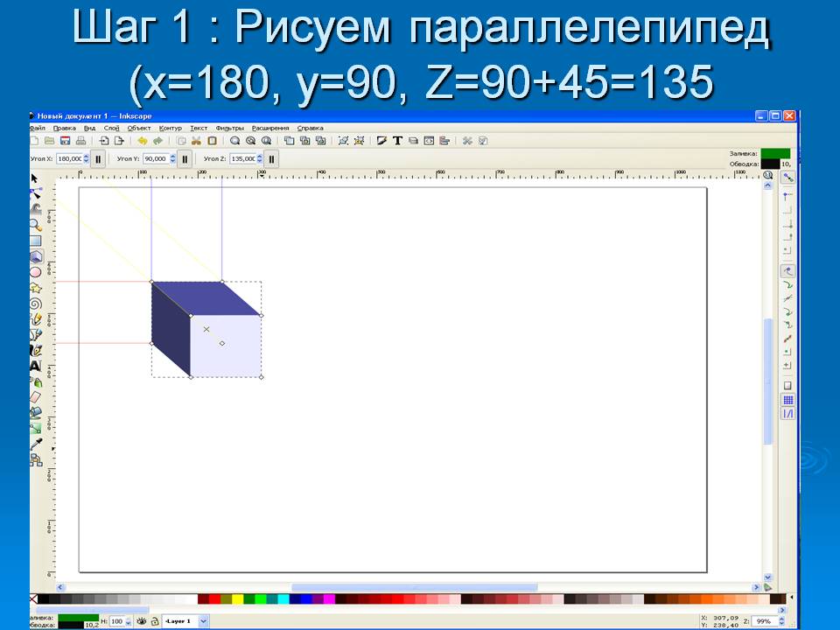Open the Контур menu

[x=171, y=128]
